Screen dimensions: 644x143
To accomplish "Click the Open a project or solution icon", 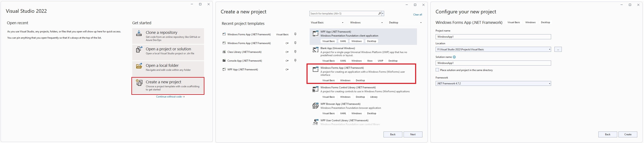I will 139,49.
